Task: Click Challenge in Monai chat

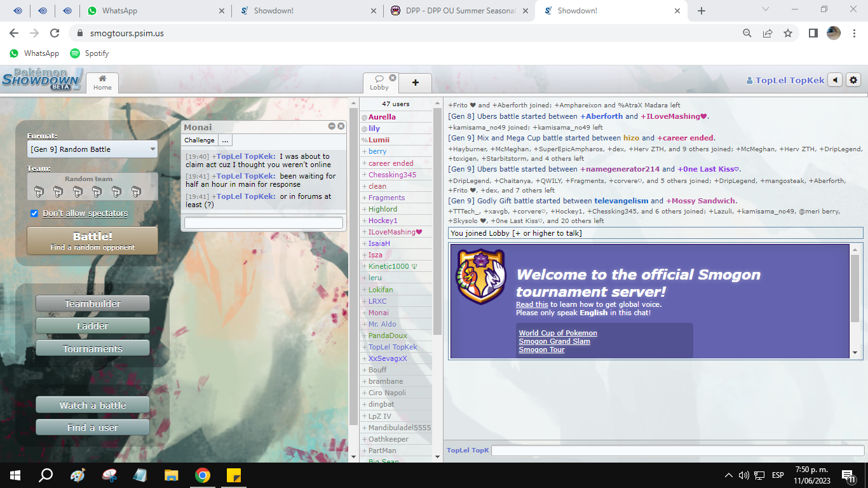Action: [200, 140]
